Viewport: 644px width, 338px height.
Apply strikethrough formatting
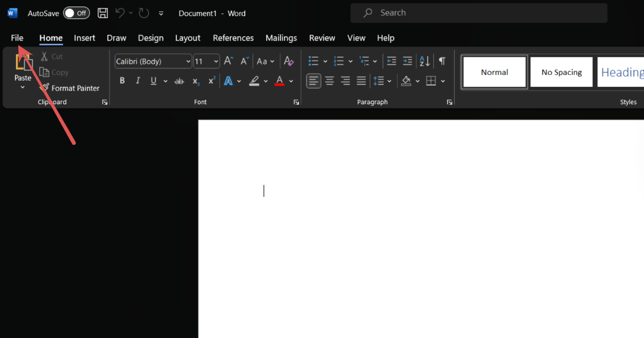point(179,81)
